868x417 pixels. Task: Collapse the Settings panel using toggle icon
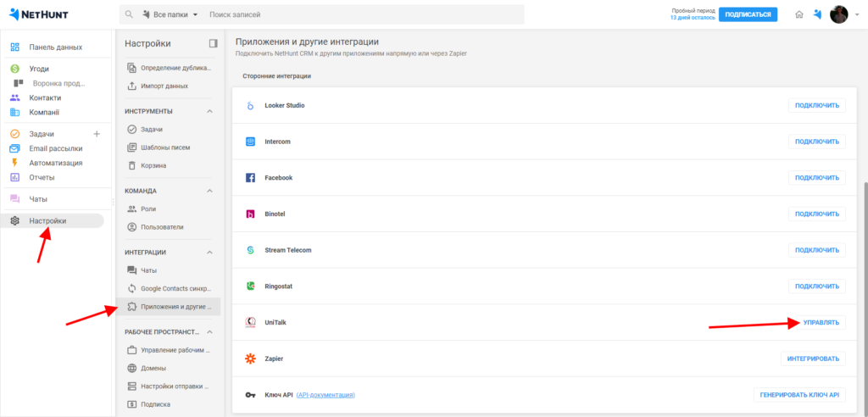click(213, 43)
